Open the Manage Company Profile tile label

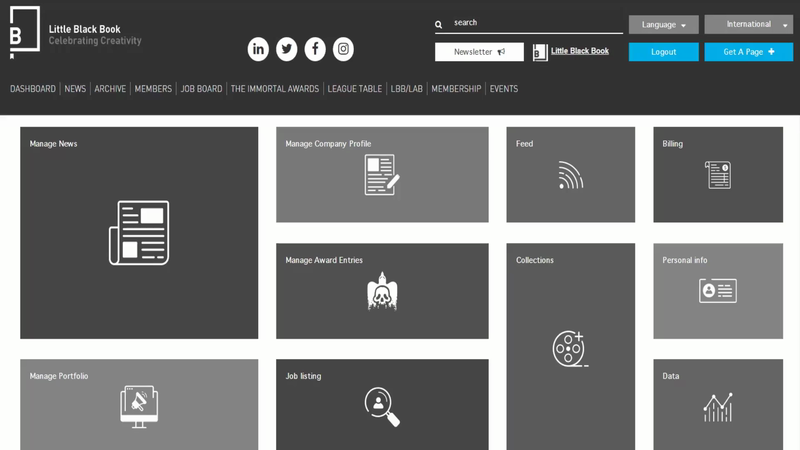tap(328, 144)
